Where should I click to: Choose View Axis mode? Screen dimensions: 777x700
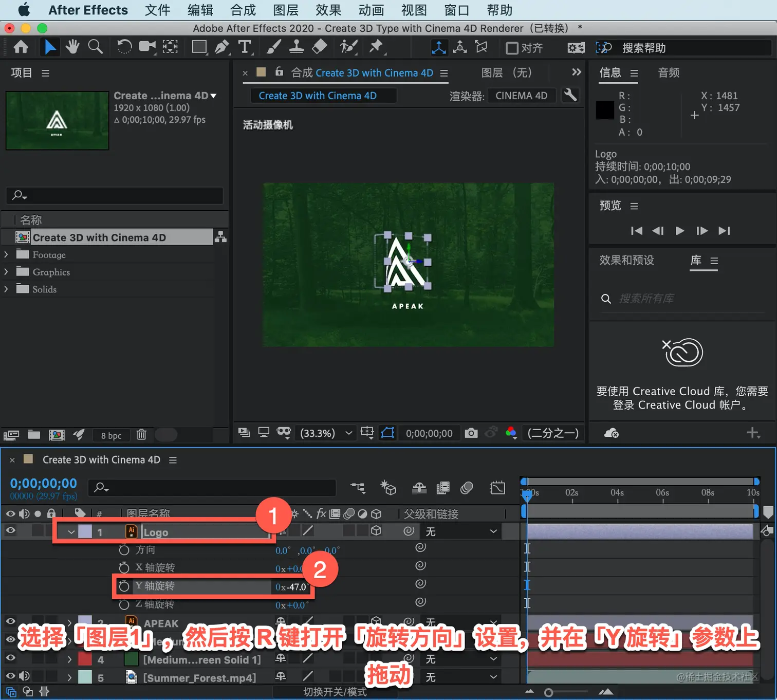coord(482,48)
